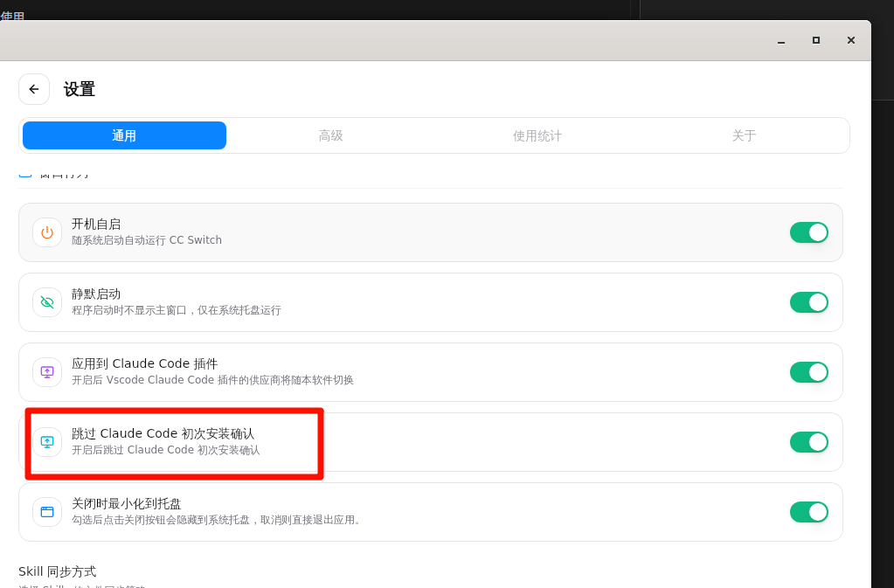Viewport: 894px width, 588px height.
Task: Toggle the 开机自启 switch off
Action: (808, 232)
